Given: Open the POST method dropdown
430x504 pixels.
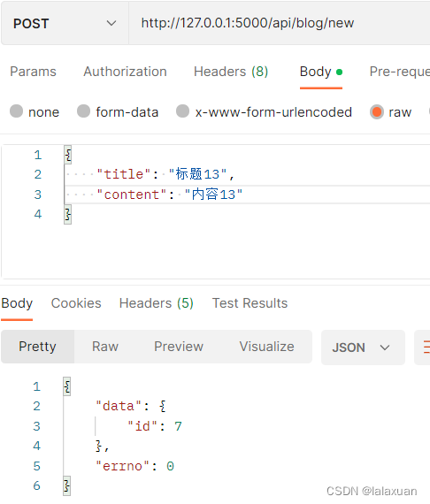Looking at the screenshot, I should [x=65, y=23].
